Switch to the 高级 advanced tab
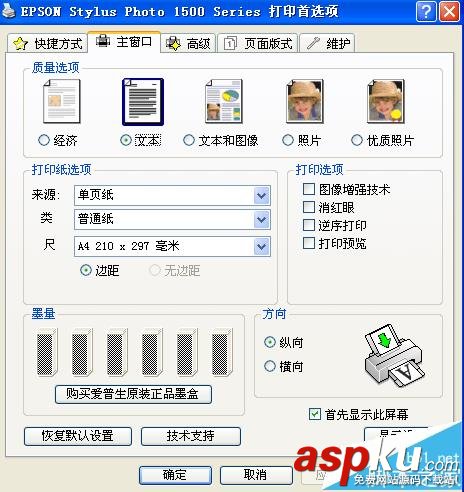This screenshot has height=492, width=464. (x=188, y=43)
